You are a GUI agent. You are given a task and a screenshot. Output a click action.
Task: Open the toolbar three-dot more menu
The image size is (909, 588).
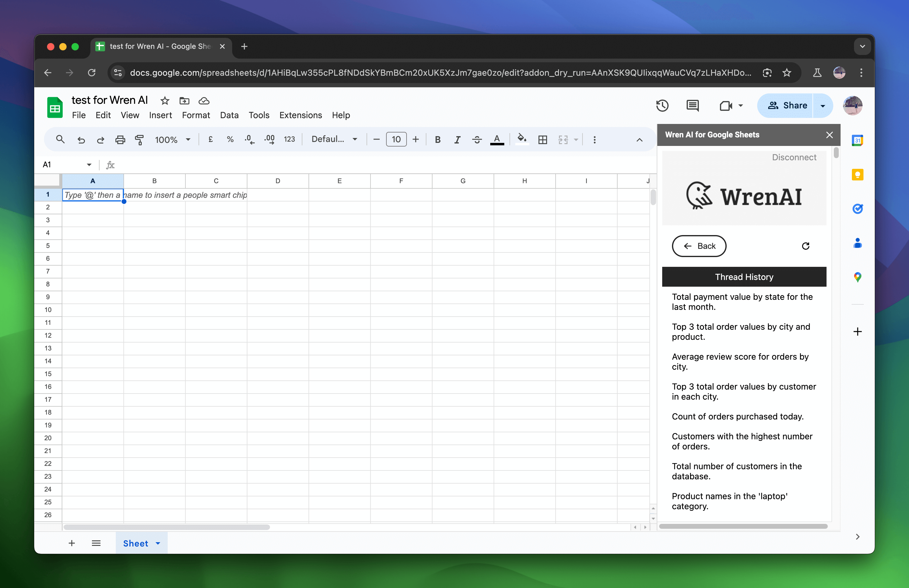pyautogui.click(x=594, y=140)
